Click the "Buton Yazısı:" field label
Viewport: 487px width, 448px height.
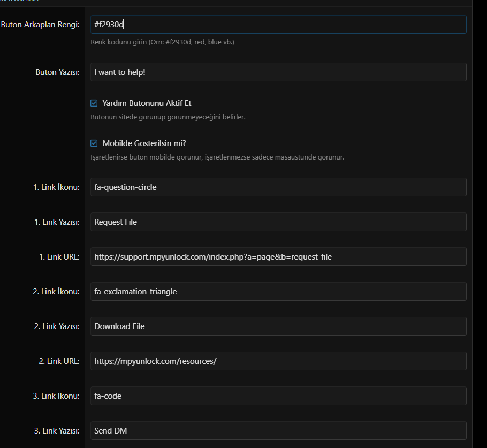(x=57, y=72)
